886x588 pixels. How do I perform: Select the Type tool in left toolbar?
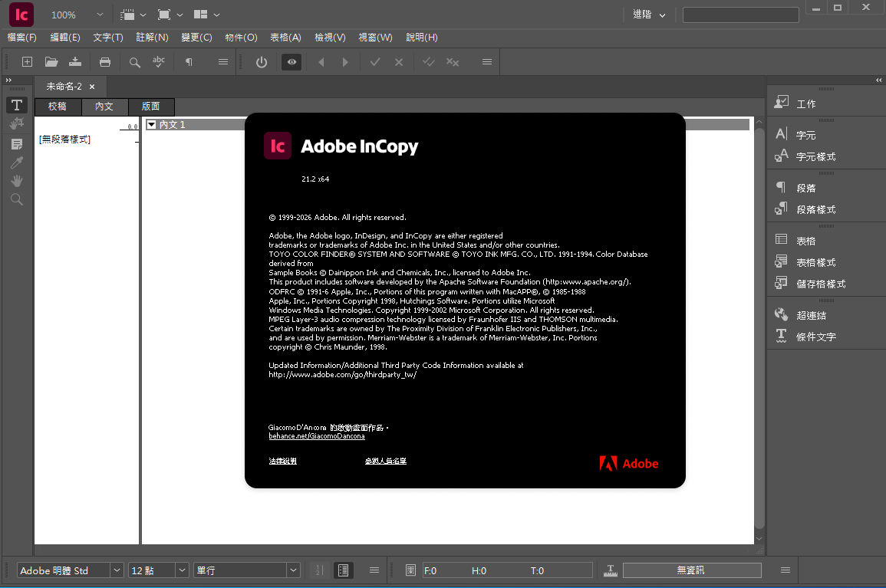(17, 105)
